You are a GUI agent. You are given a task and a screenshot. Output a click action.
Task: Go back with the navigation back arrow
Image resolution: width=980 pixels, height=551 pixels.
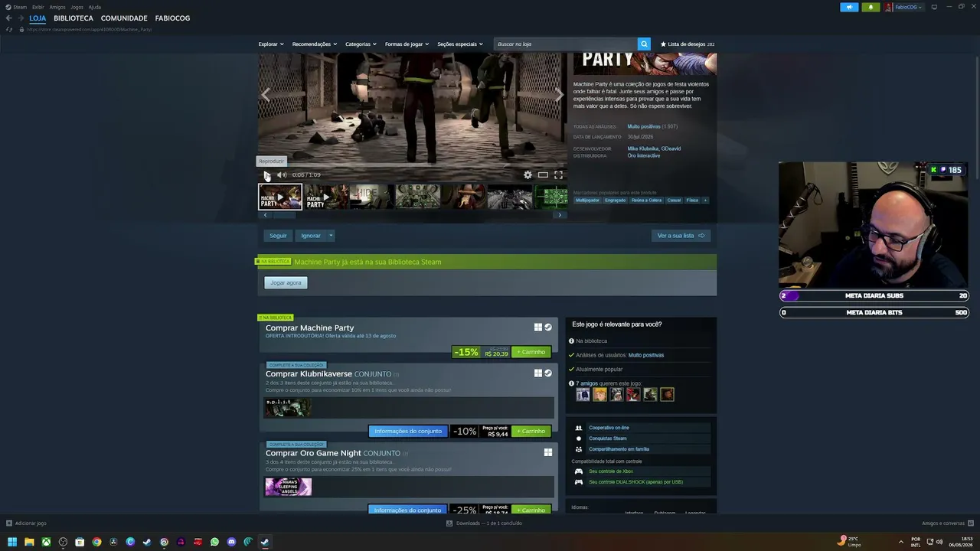pos(9,18)
